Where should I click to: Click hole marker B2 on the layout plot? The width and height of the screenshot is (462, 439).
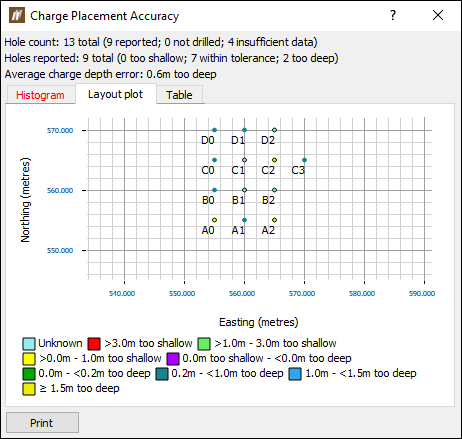(x=274, y=190)
